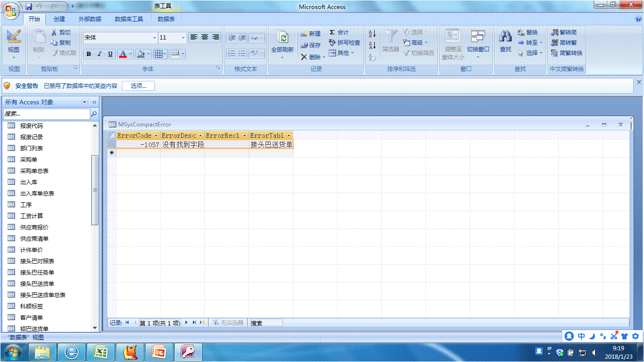Open Internet Explorer from taskbar
The width and height of the screenshot is (644, 362).
tap(72, 352)
